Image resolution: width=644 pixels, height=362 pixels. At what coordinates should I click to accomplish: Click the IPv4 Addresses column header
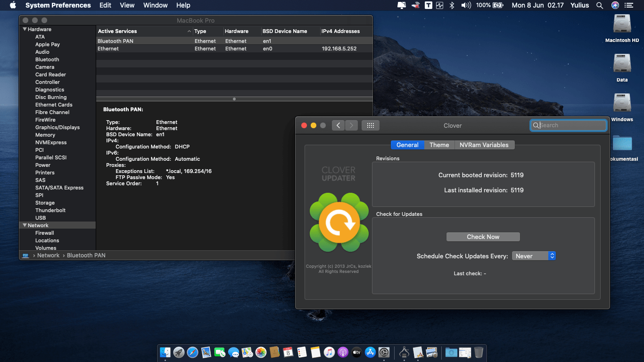click(346, 31)
